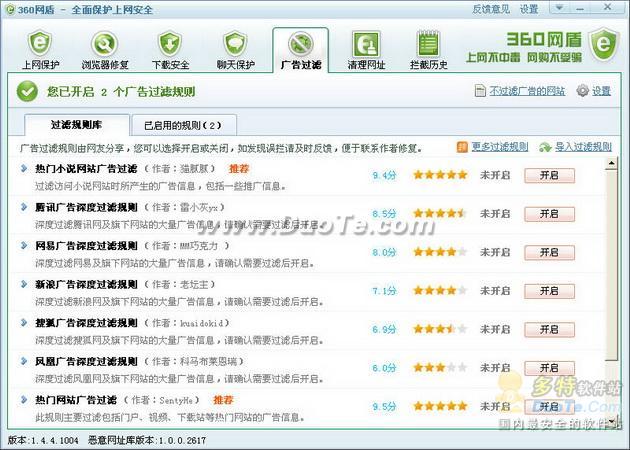Open the 下载安全 shield icon
This screenshot has width=630, height=450.
[x=170, y=43]
